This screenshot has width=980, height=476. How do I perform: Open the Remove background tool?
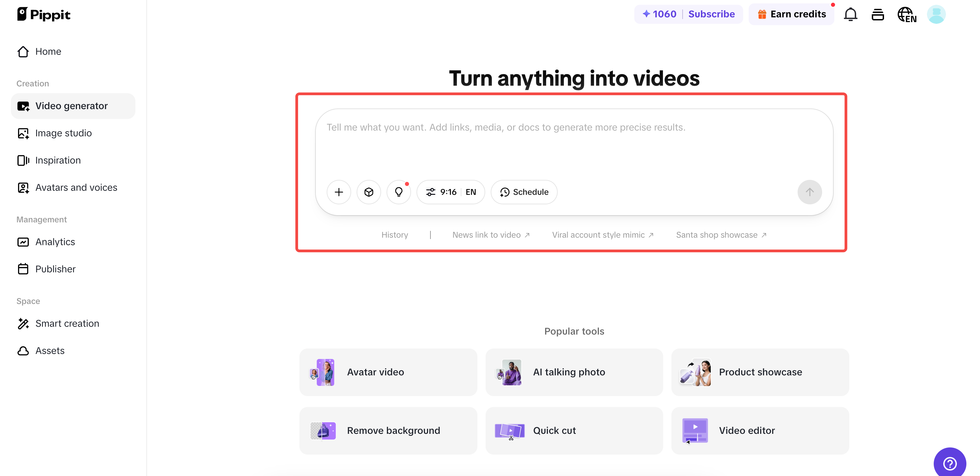pyautogui.click(x=388, y=430)
